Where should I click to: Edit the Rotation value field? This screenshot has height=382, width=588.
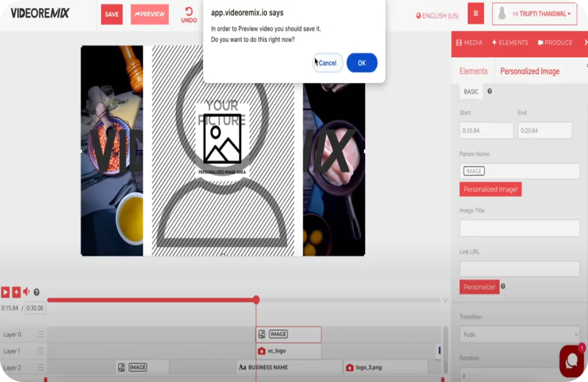519,376
